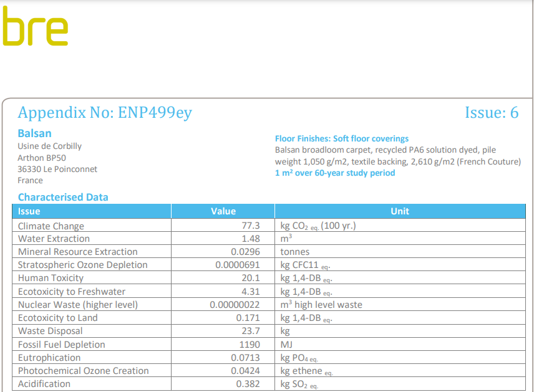Select the 'Water Extraction' row label
This screenshot has width=534, height=392.
54,239
